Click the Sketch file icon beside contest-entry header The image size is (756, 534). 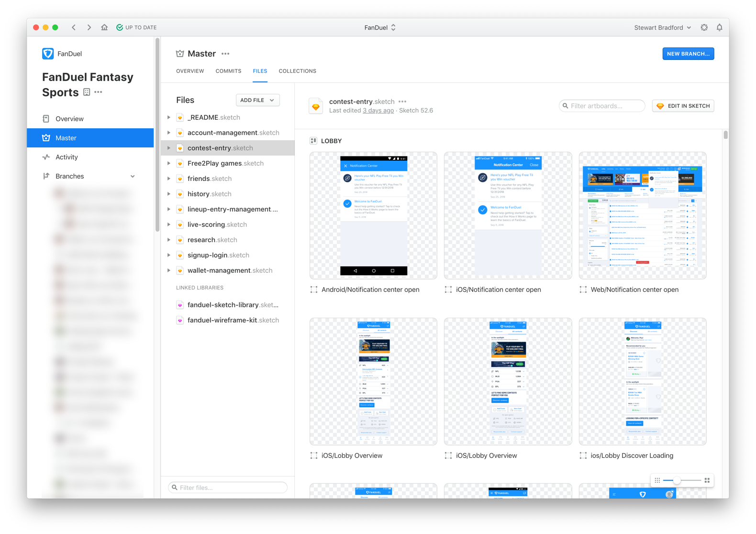(316, 106)
